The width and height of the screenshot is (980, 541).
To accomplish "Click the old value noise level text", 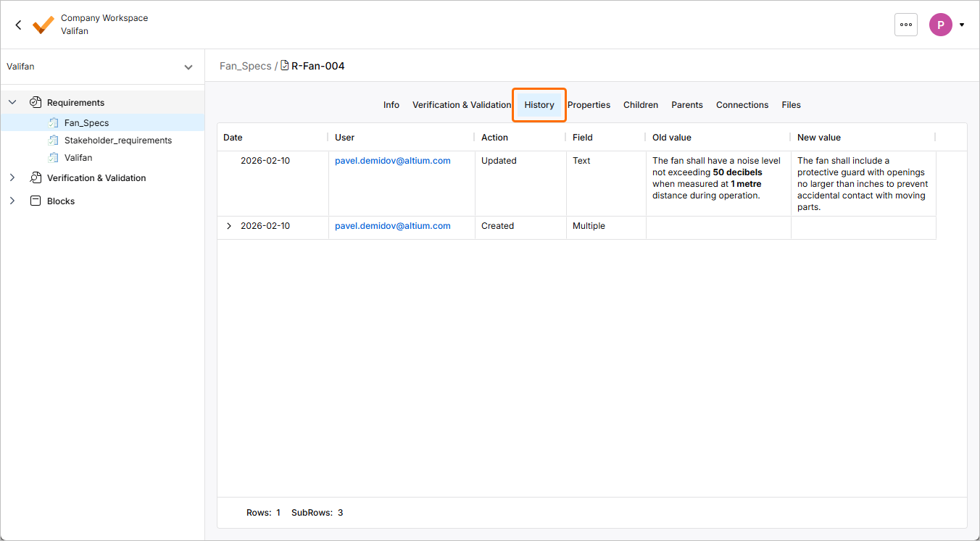I will click(x=716, y=178).
